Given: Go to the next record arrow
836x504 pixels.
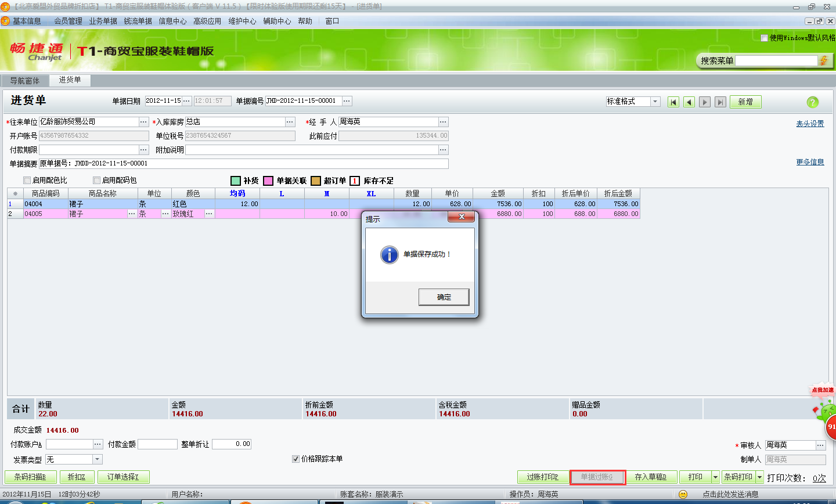Looking at the screenshot, I should pos(705,102).
